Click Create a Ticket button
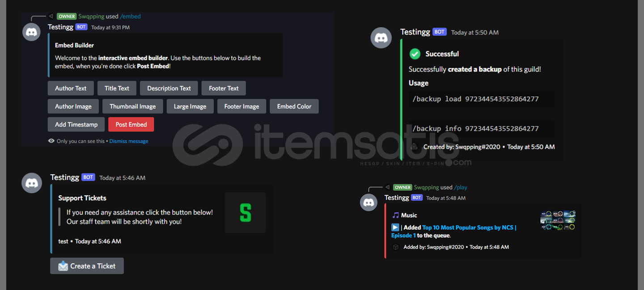 87,266
